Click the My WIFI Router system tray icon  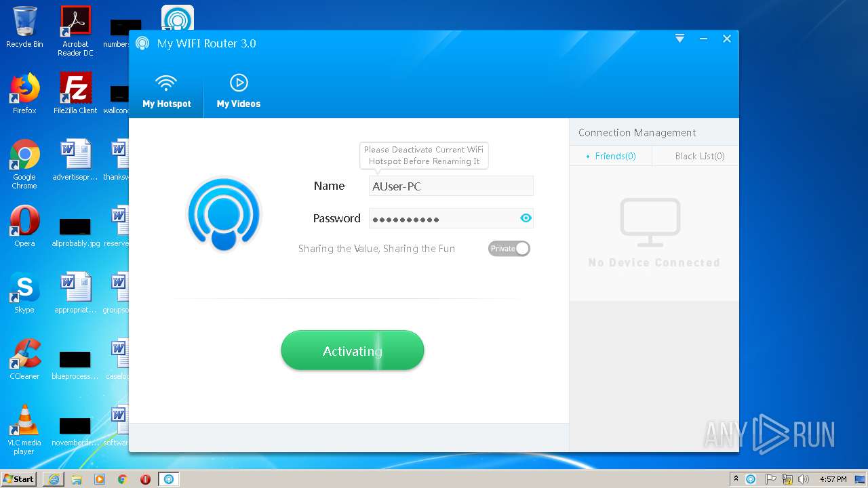751,479
